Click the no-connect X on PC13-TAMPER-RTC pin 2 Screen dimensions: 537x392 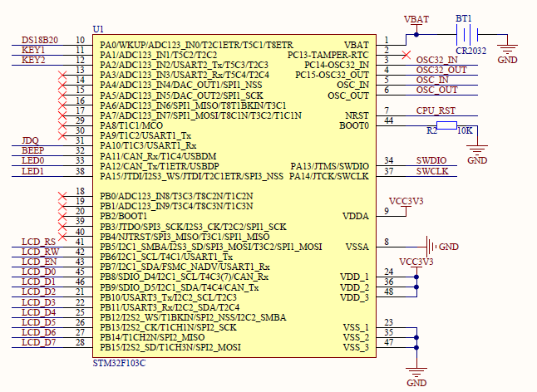pyautogui.click(x=406, y=55)
